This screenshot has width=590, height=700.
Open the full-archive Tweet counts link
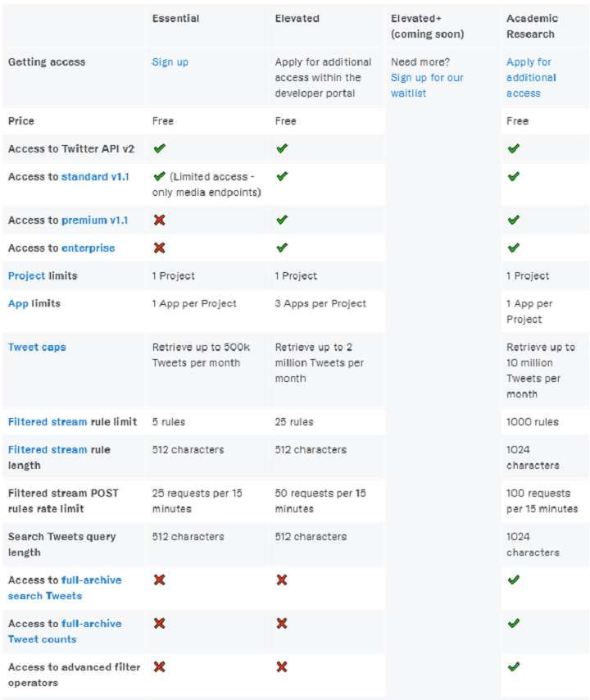(x=65, y=631)
